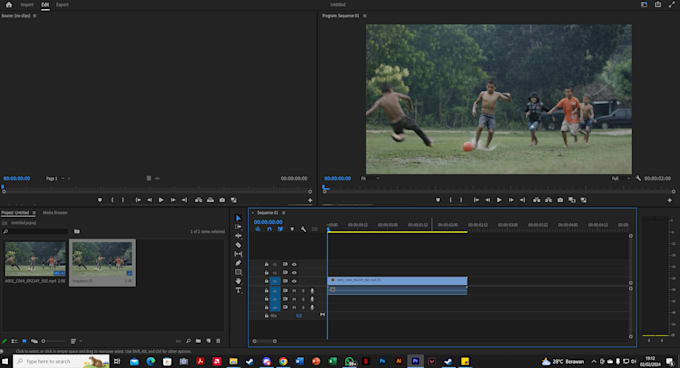Export frame from the Source Monitor

tap(222, 200)
